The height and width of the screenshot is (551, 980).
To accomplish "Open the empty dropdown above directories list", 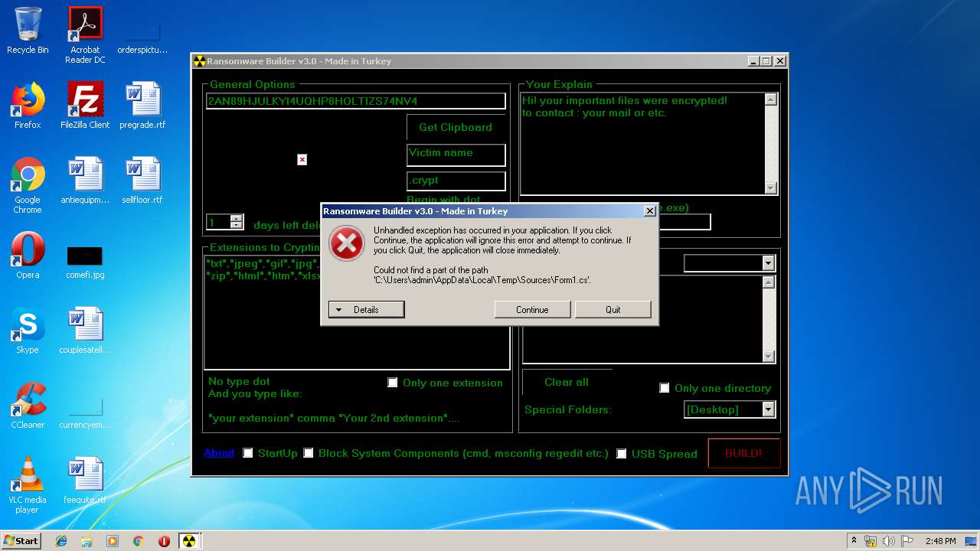I will pyautogui.click(x=769, y=262).
